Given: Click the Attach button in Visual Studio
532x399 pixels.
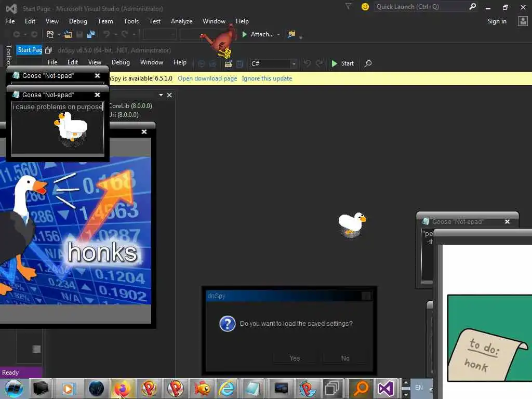Looking at the screenshot, I should pos(258,34).
